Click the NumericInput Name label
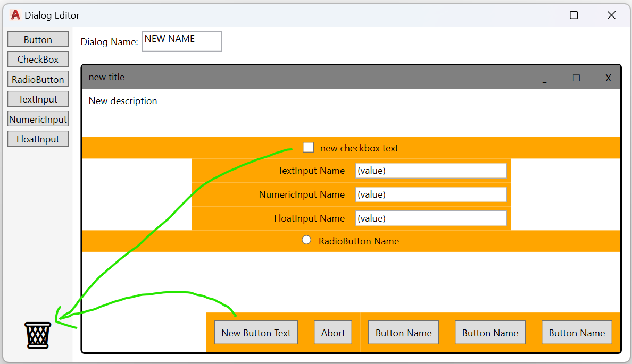The height and width of the screenshot is (364, 632). coord(302,194)
